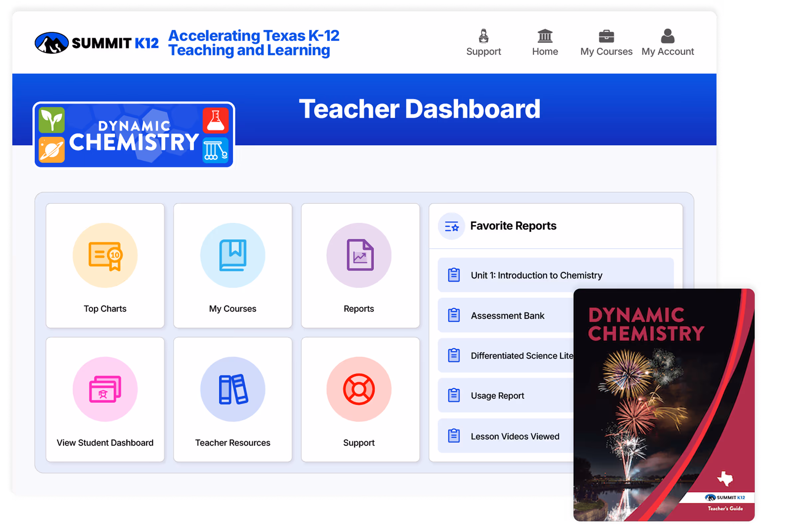Open the Dynamic Chemistry course banner
This screenshot has height=532, width=795.
(134, 135)
